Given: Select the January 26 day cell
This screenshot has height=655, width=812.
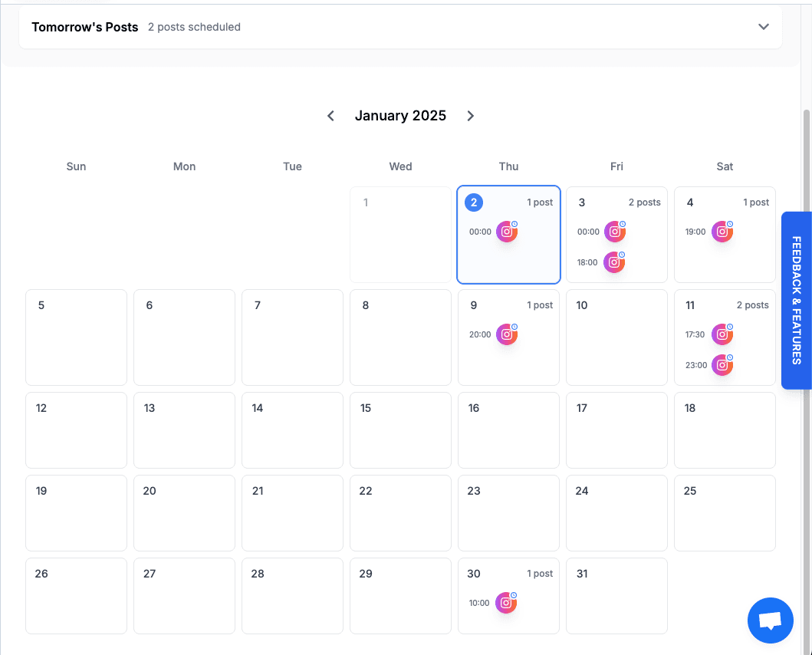Looking at the screenshot, I should [x=76, y=596].
